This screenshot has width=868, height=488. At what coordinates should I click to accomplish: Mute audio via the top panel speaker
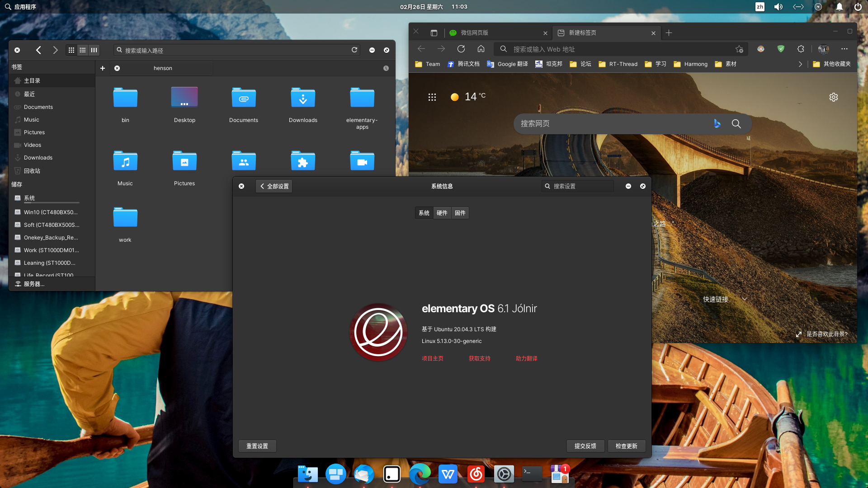point(778,7)
